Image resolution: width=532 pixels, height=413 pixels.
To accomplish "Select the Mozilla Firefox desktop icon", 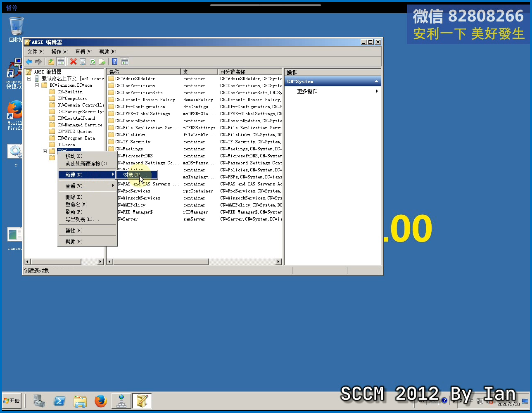I will pyautogui.click(x=15, y=110).
